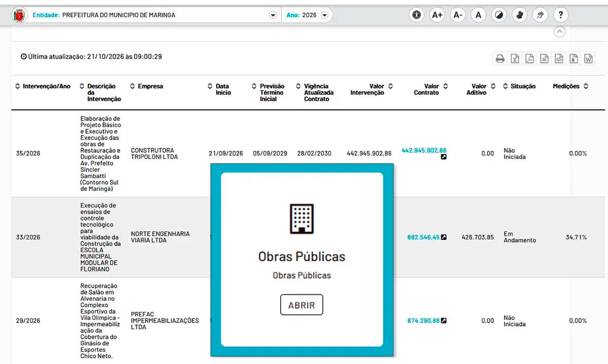
Task: Export the table to Word document
Action: point(588,59)
